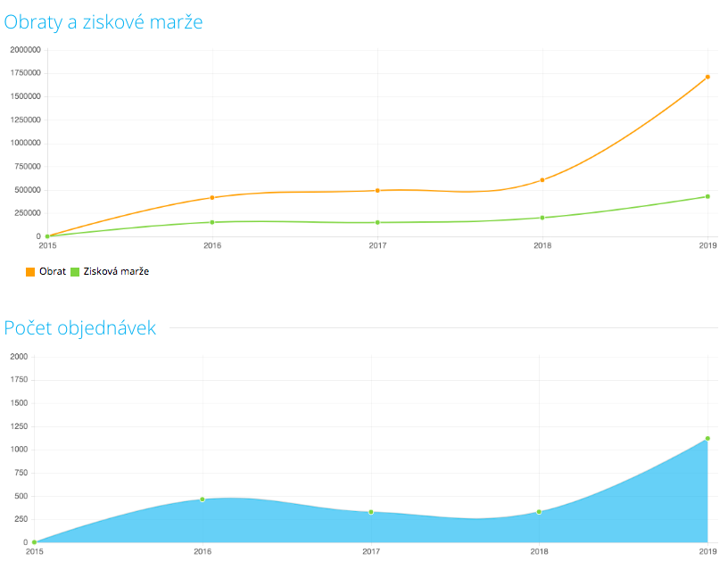Click the 'Obraty a ziskové marže' heading
The width and height of the screenshot is (728, 570).
click(x=103, y=22)
